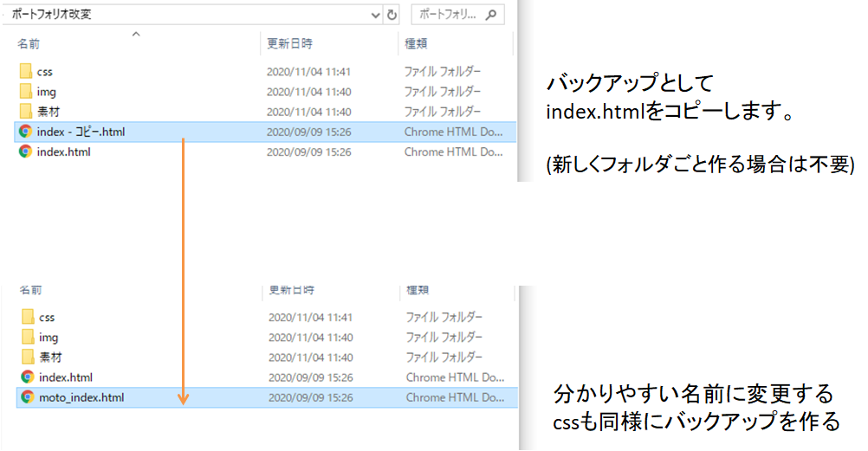Screen dimensions: 868x451
Task: Click Chrome HTML Do... type of index.html in lower list
Action: pyautogui.click(x=455, y=377)
